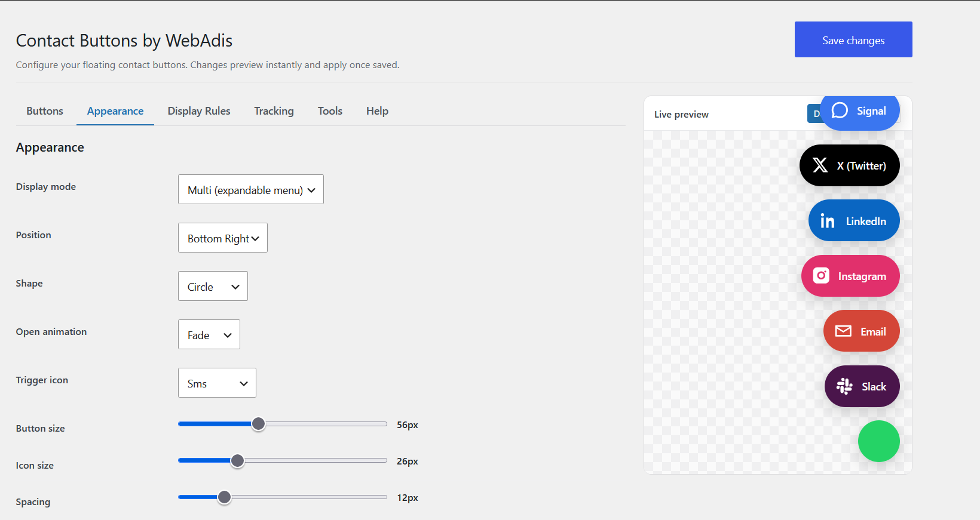This screenshot has width=980, height=520.
Task: Open the Display Rules tab
Action: tap(199, 111)
